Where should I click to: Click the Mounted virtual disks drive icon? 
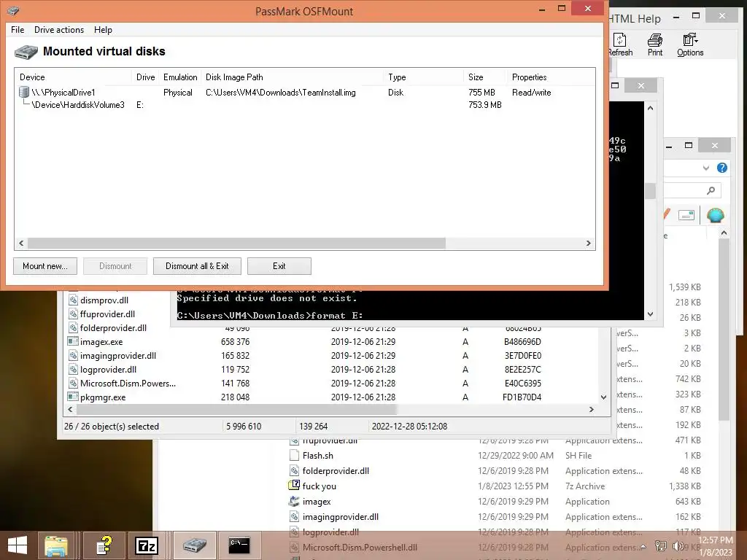(x=26, y=52)
